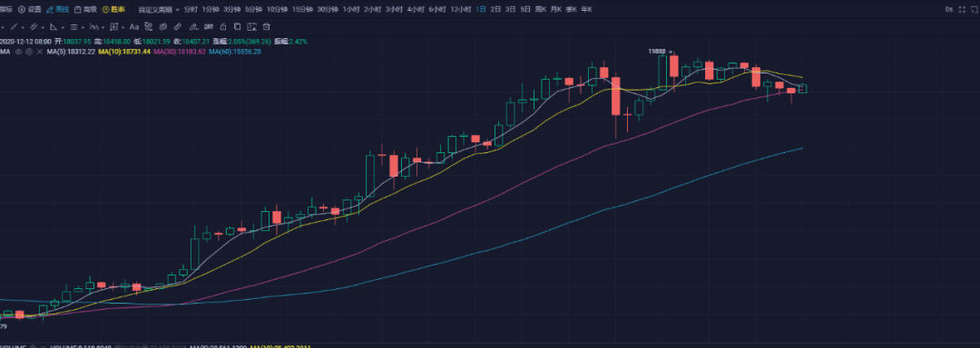Click the copy drawings icon
980x348 pixels.
[x=238, y=27]
